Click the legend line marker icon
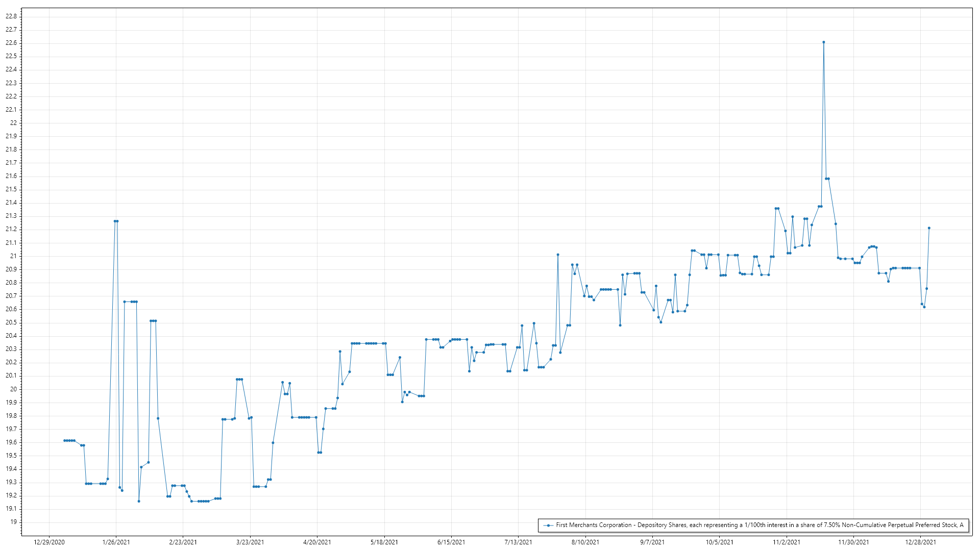The width and height of the screenshot is (980, 551). pyautogui.click(x=548, y=525)
